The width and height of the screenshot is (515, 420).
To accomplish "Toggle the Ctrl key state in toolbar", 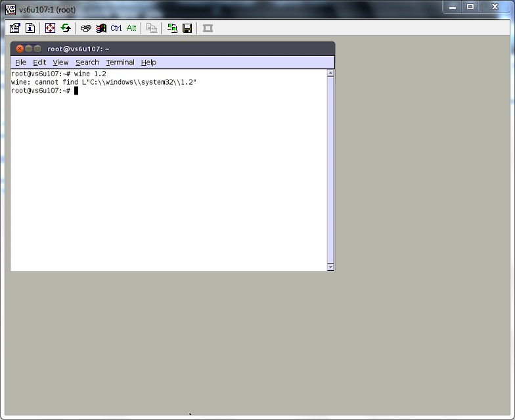I will click(116, 28).
